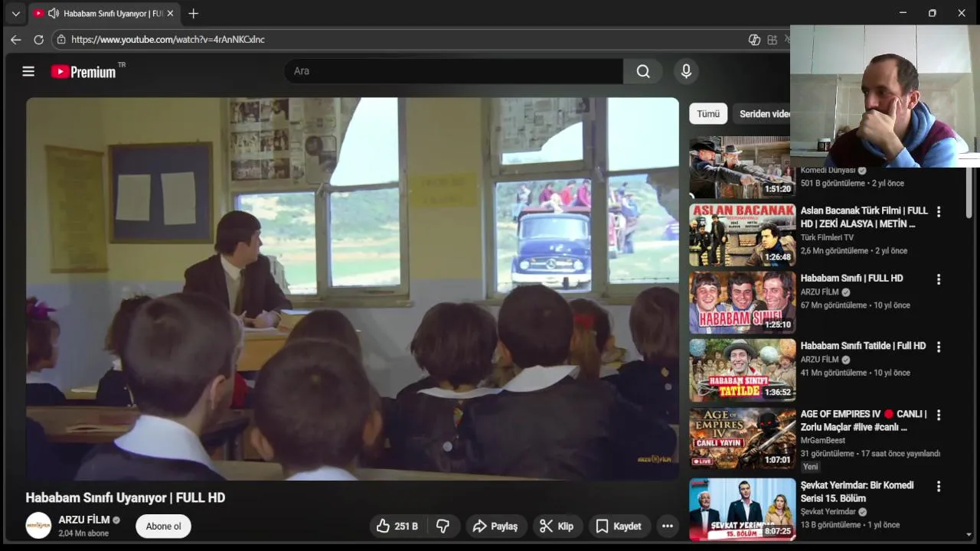Click the 2,04 Mn abone subscriber count
This screenshot has width=980, height=551.
click(x=83, y=533)
